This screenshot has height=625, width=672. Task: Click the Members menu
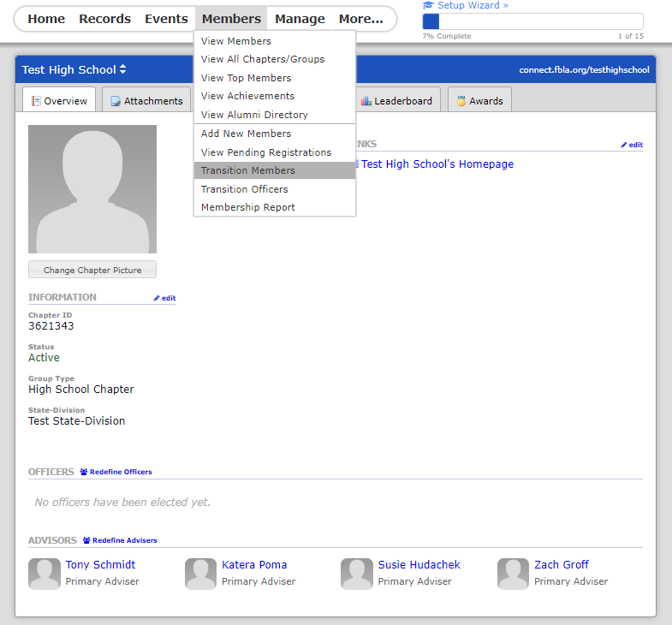(231, 19)
